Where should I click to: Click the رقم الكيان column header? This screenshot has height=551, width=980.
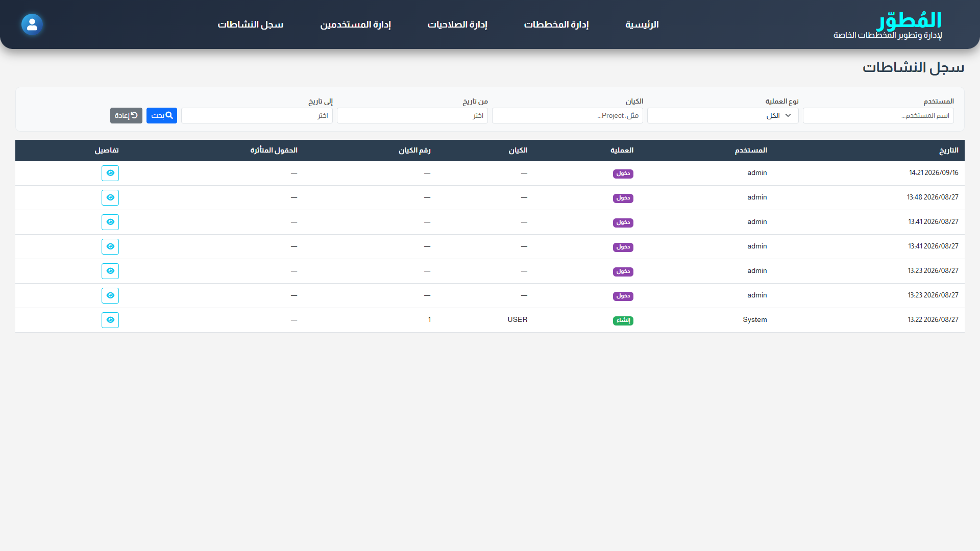414,151
